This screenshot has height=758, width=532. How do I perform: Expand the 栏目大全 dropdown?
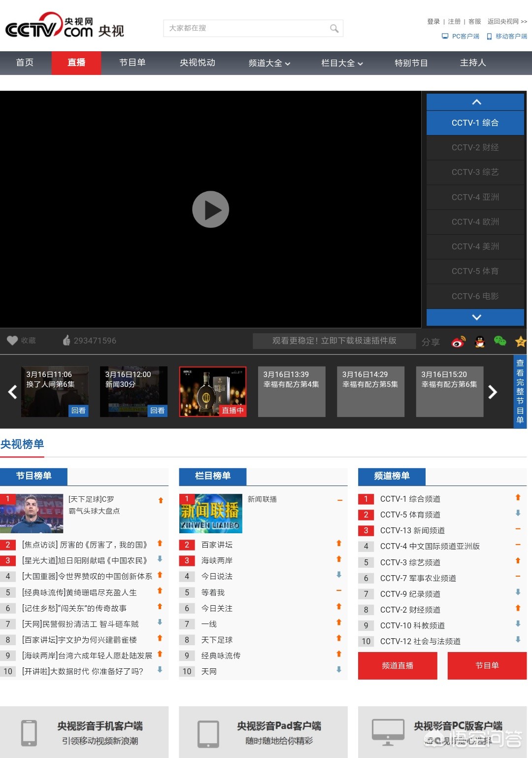pyautogui.click(x=342, y=63)
